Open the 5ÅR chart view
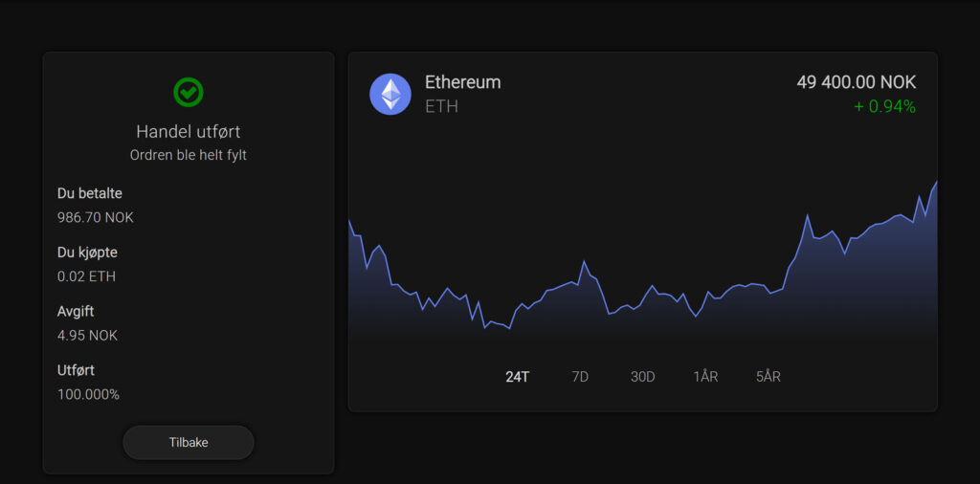The image size is (980, 484). 768,377
